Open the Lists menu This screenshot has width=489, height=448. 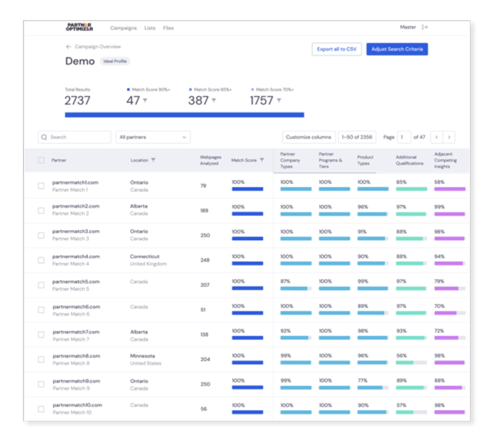(x=150, y=28)
